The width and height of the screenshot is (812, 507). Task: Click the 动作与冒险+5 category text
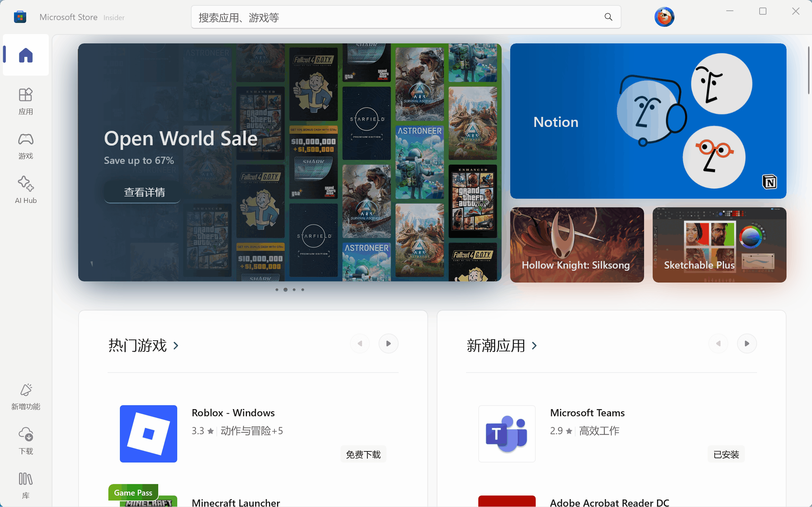click(x=252, y=431)
